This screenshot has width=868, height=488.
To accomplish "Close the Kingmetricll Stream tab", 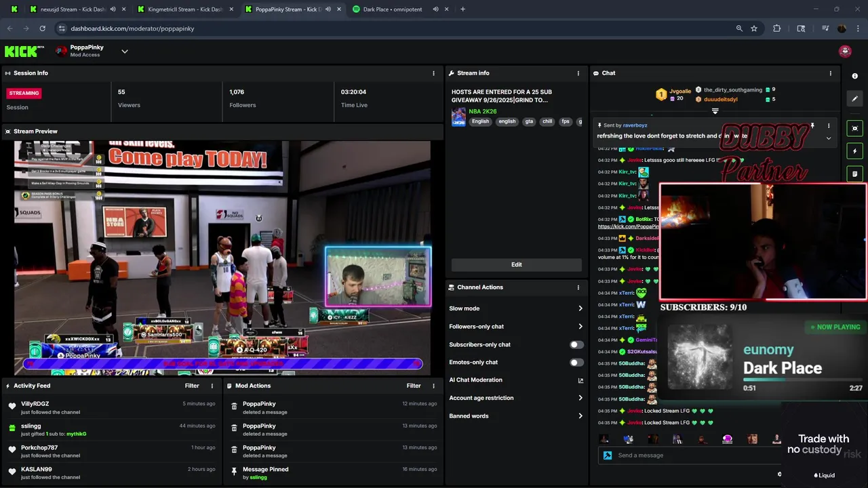I will tap(231, 9).
